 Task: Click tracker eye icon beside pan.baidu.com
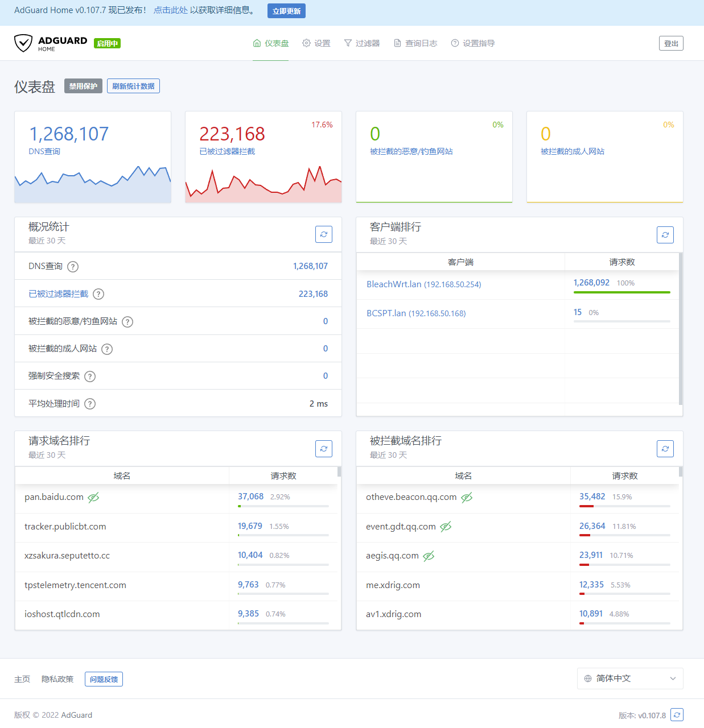93,498
